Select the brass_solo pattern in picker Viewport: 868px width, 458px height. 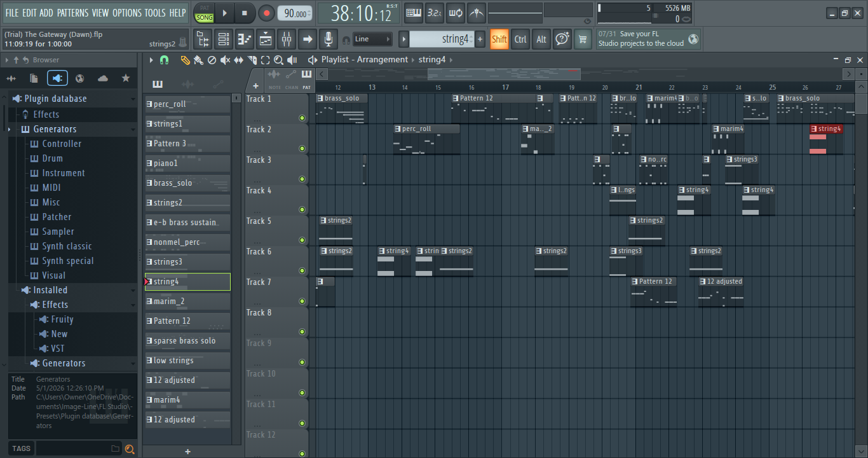[x=187, y=183]
